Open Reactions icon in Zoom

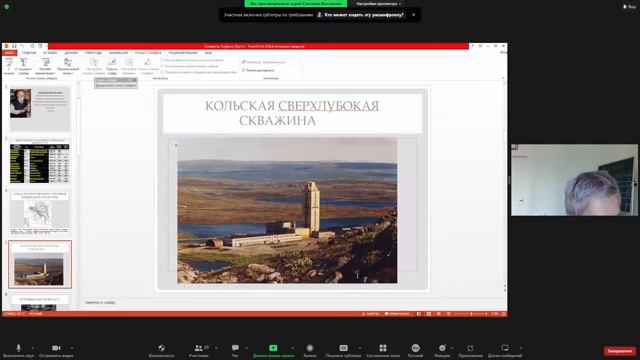point(442,348)
